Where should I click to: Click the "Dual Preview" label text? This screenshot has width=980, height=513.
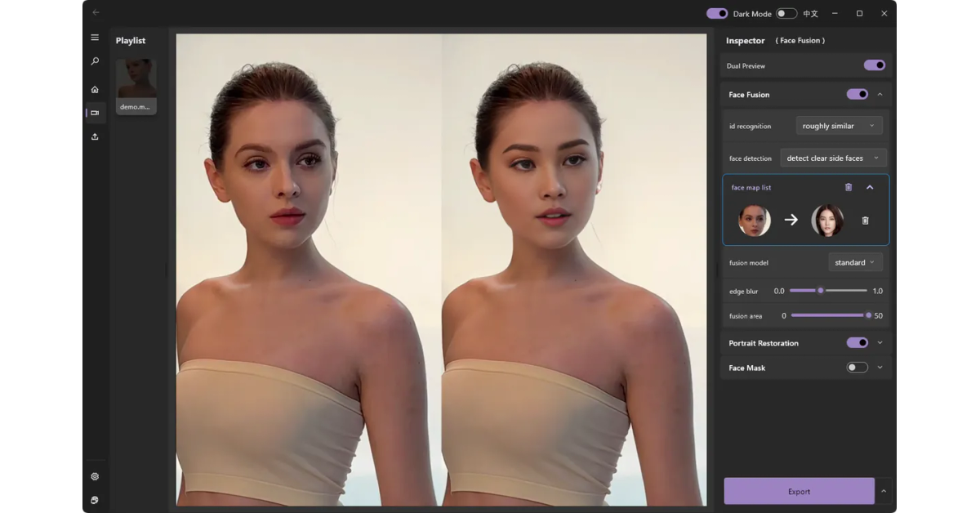pyautogui.click(x=746, y=65)
